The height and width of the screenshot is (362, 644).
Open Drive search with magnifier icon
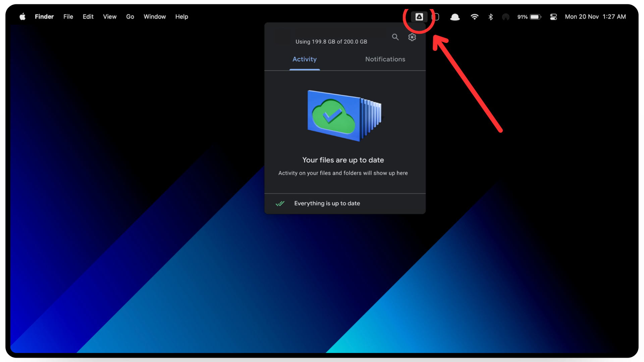(395, 37)
